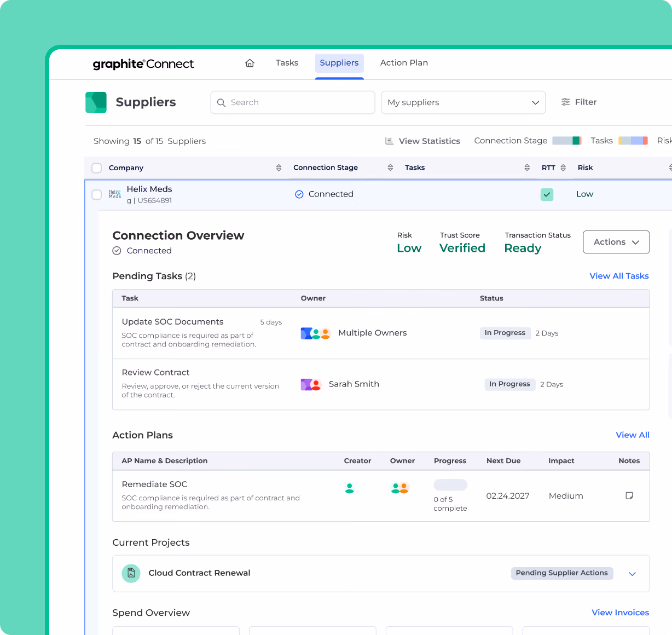The height and width of the screenshot is (635, 672).
Task: Click into the Search input field
Action: 293,102
